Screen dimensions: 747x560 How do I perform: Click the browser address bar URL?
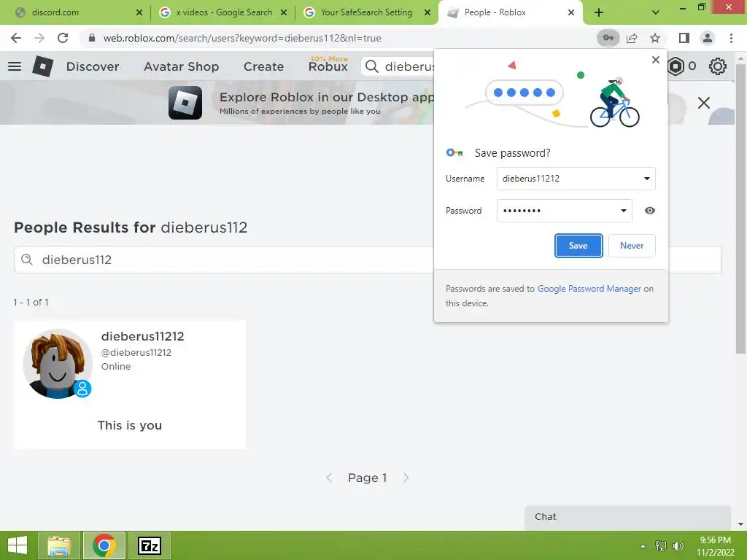(x=242, y=38)
